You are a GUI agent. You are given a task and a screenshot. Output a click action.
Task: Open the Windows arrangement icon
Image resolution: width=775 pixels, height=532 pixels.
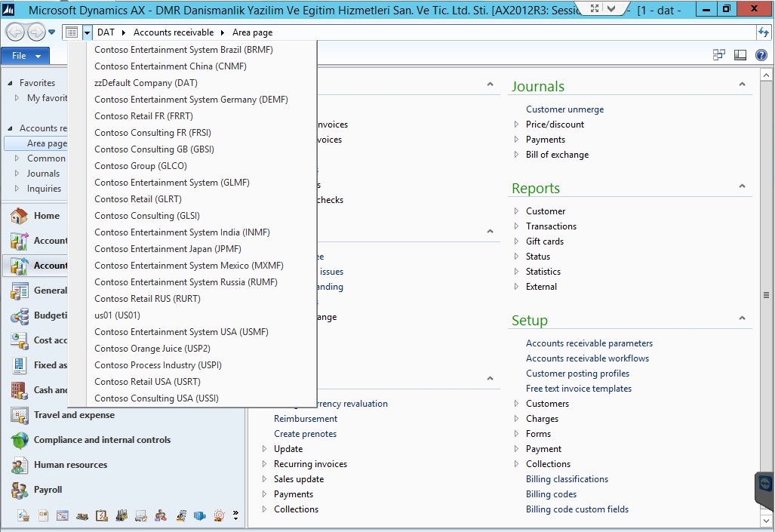pyautogui.click(x=718, y=55)
